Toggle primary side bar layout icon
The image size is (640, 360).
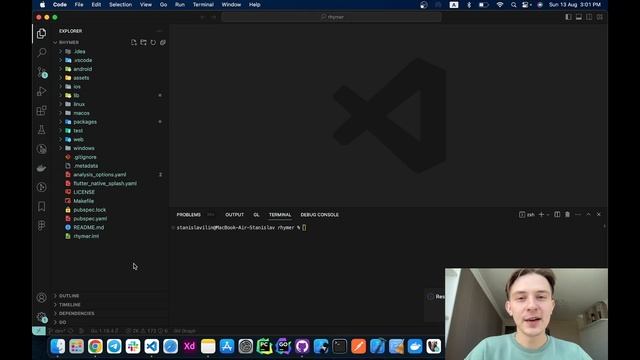tap(569, 17)
